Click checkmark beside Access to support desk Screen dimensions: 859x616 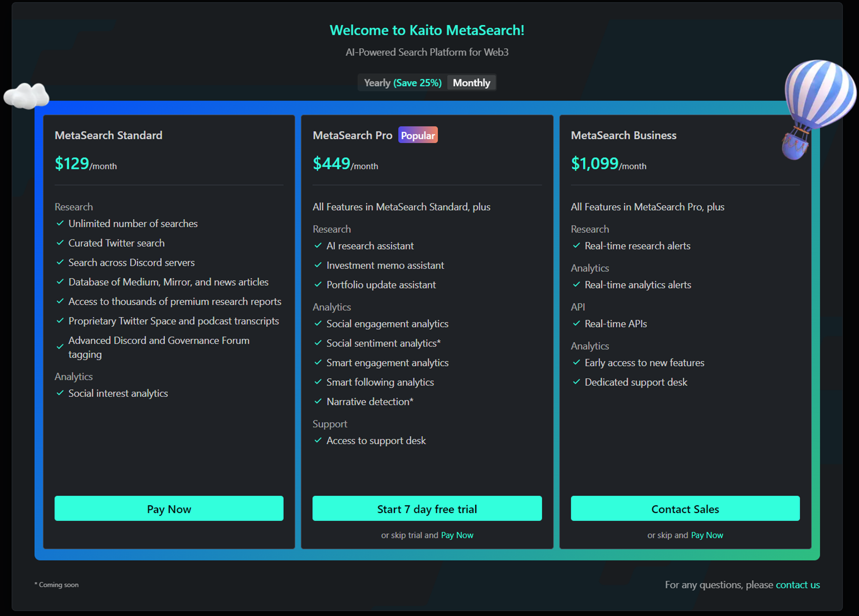click(318, 440)
